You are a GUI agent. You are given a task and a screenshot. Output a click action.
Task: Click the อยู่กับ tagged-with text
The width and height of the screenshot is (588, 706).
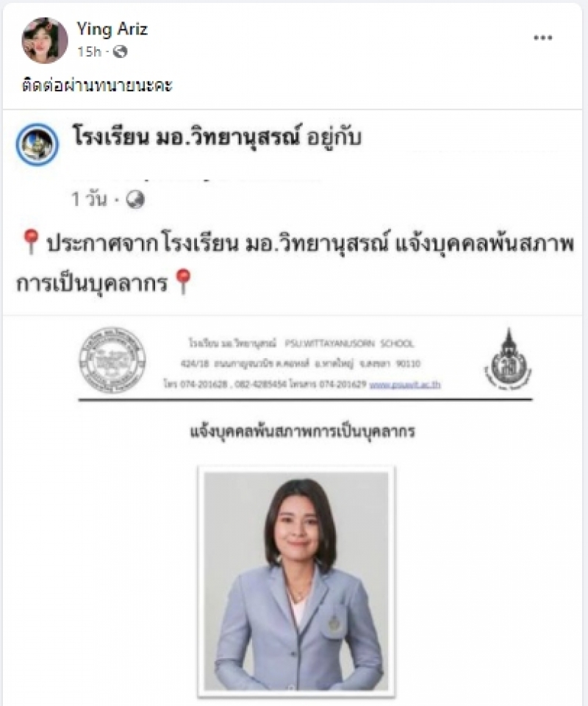(334, 138)
